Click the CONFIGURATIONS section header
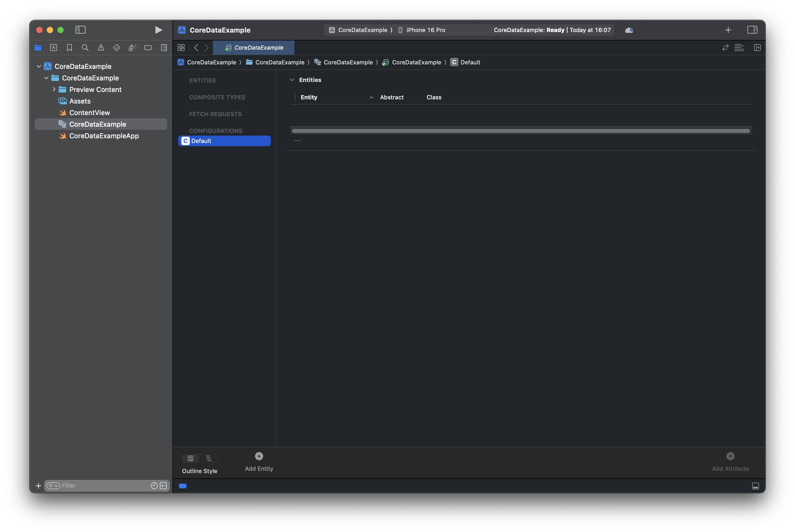 click(x=216, y=131)
